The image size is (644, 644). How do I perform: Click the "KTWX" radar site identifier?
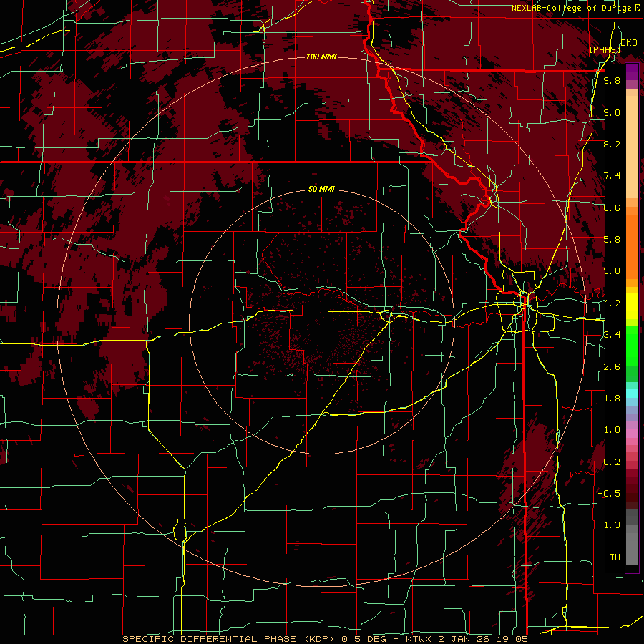tap(418, 639)
